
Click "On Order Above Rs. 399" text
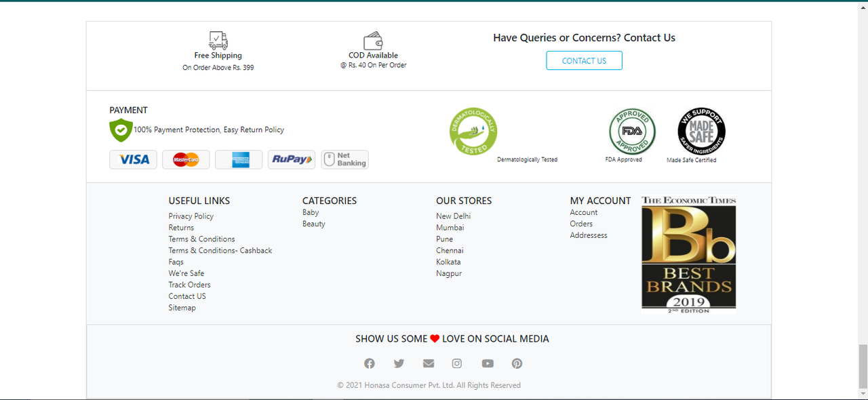pyautogui.click(x=218, y=68)
